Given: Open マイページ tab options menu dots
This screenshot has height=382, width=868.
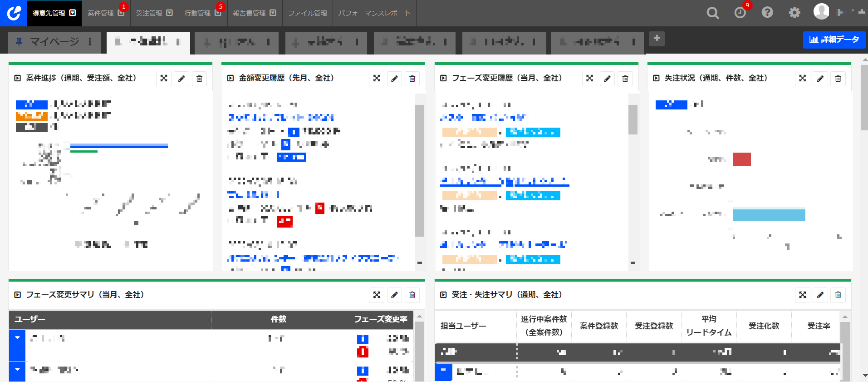Looking at the screenshot, I should click(x=90, y=42).
